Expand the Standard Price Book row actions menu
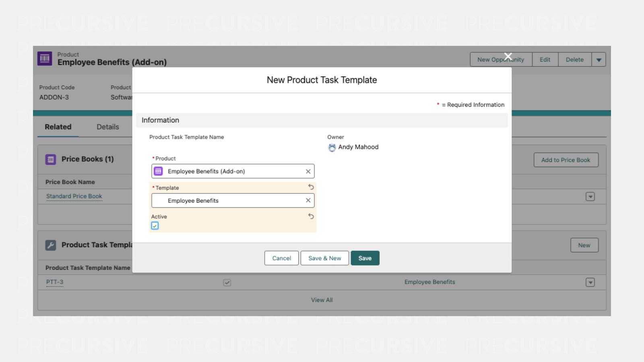The image size is (644, 362). click(590, 197)
